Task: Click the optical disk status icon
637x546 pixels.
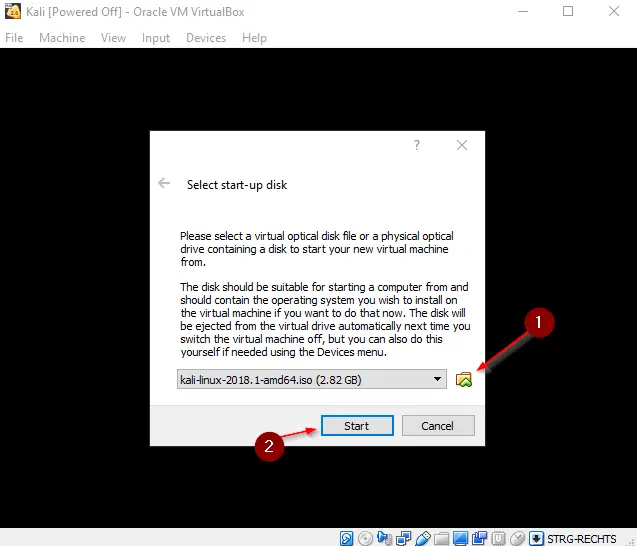Action: 365,538
